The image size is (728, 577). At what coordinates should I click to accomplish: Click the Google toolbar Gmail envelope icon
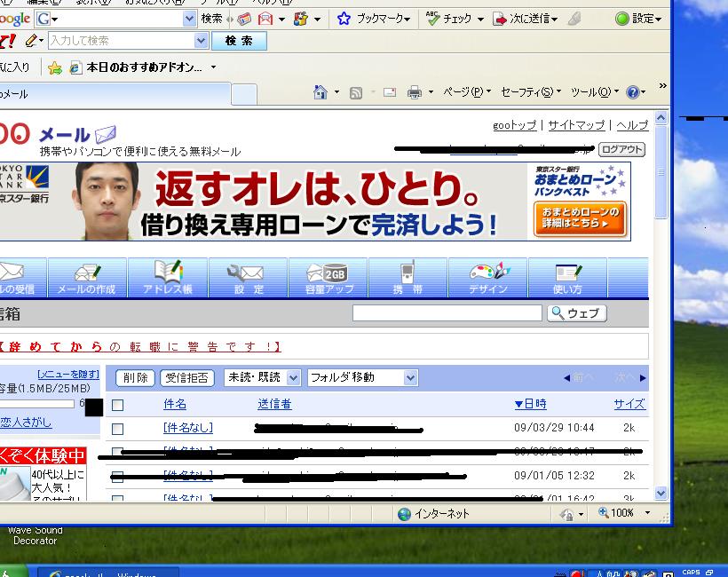[x=265, y=19]
